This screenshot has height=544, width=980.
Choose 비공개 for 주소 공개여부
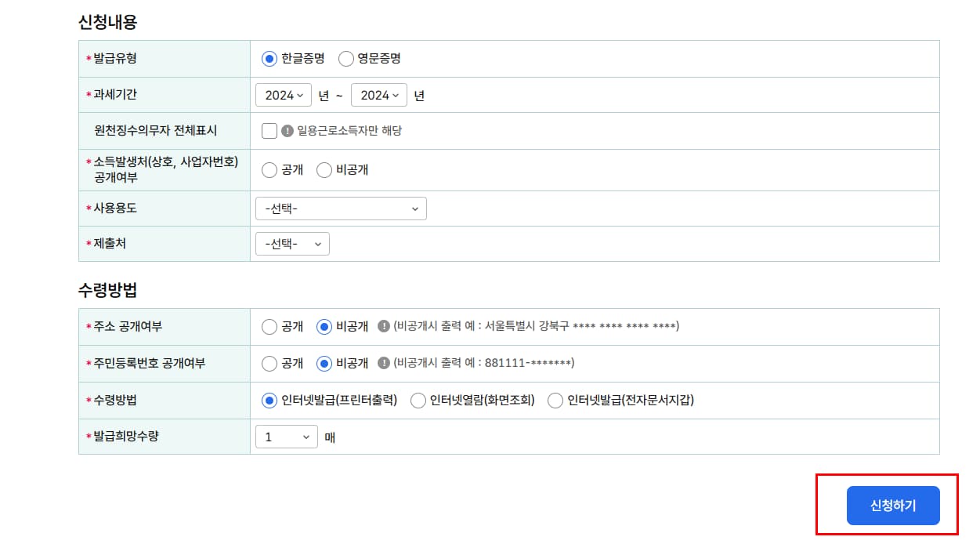[324, 327]
